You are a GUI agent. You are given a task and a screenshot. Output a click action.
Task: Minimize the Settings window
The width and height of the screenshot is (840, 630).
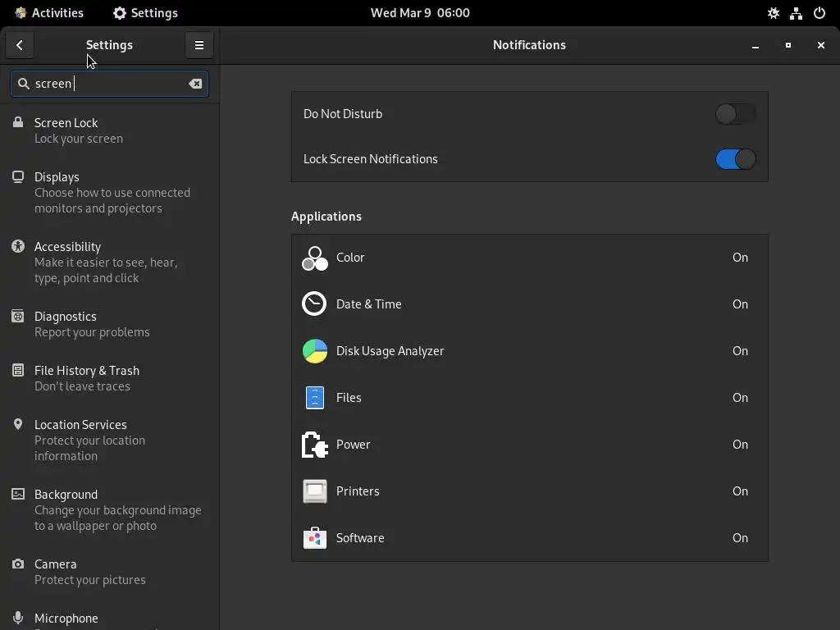tap(756, 46)
